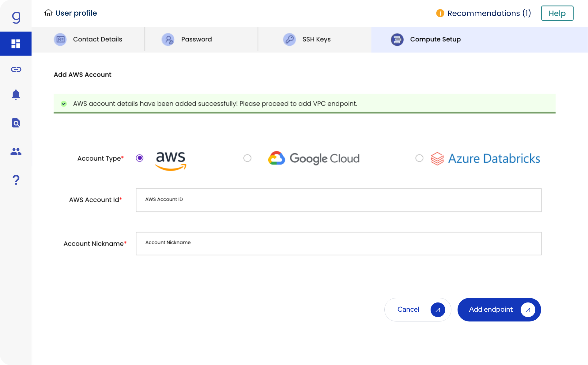Image resolution: width=588 pixels, height=365 pixels.
Task: Click the home icon beside User profile
Action: (48, 13)
